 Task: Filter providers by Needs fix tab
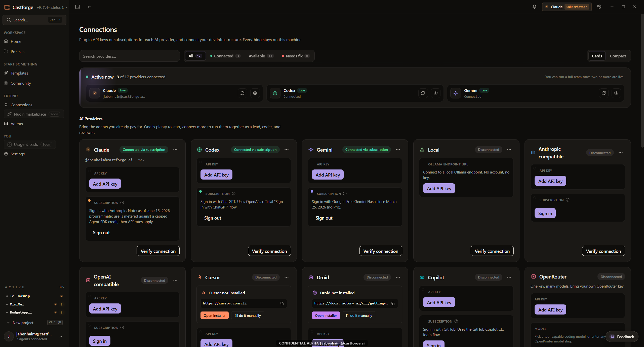pos(296,56)
